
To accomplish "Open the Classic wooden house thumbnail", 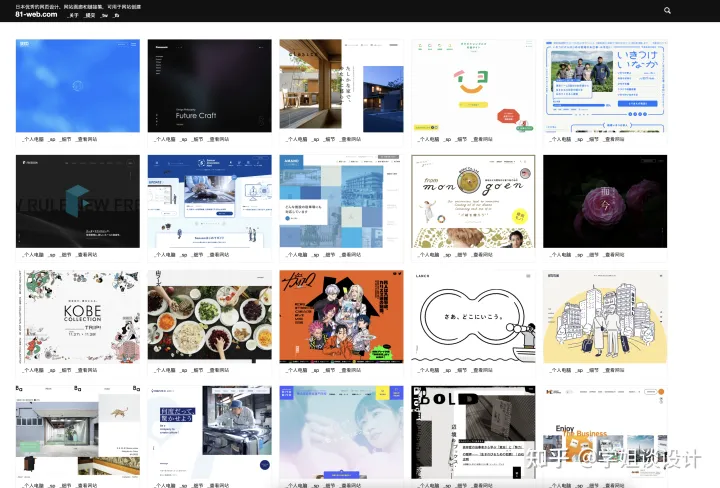I will [x=341, y=86].
